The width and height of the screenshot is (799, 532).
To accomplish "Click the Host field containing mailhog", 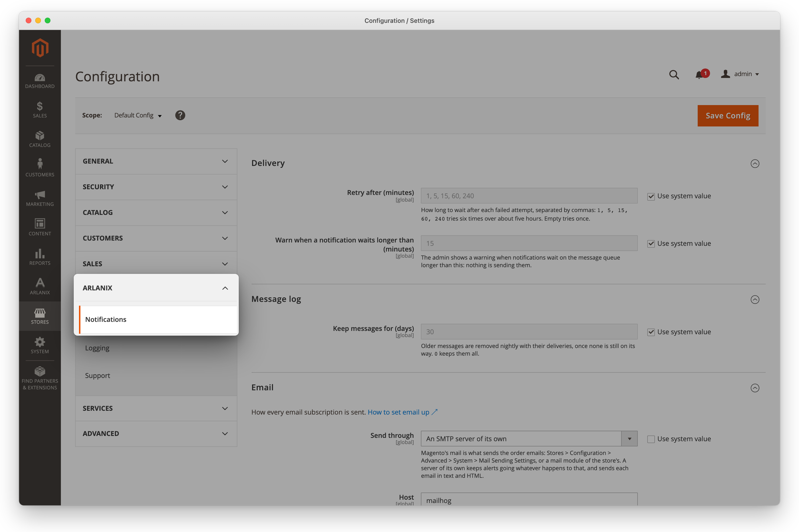I will (x=529, y=499).
